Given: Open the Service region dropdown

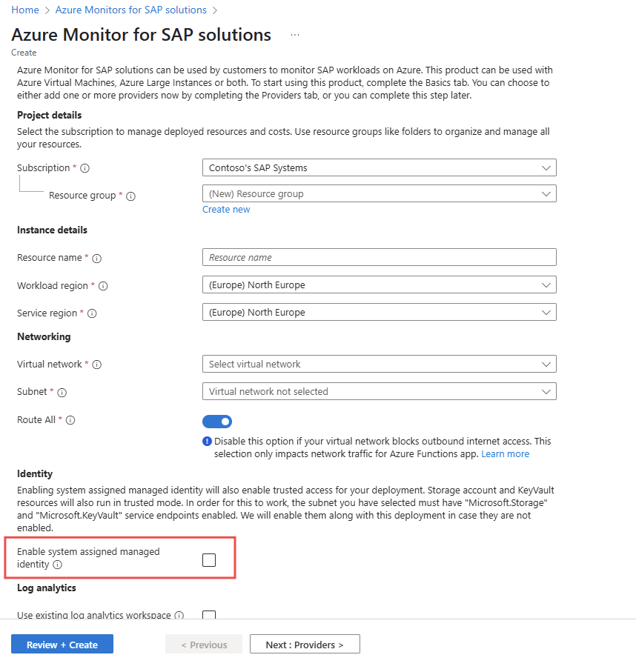Looking at the screenshot, I should coord(379,312).
